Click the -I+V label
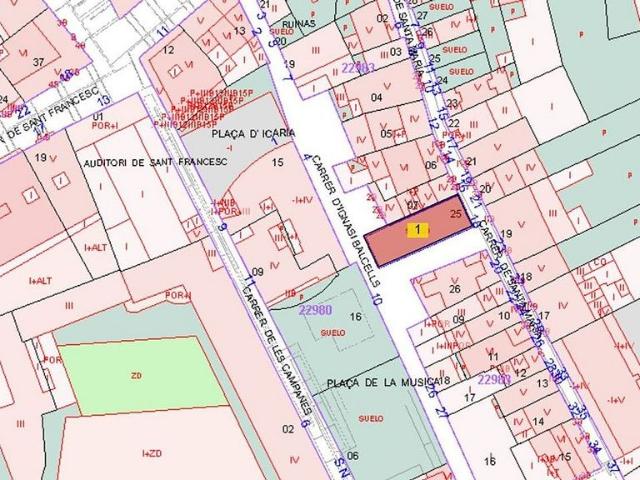 pyautogui.click(x=616, y=401)
